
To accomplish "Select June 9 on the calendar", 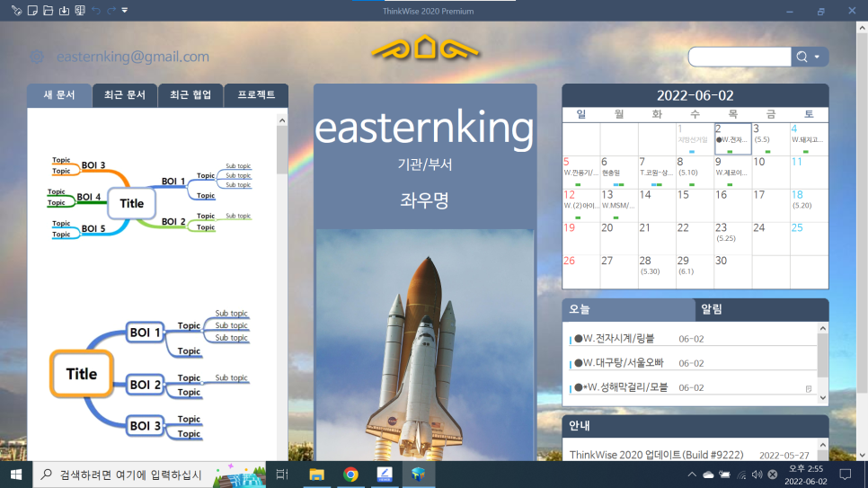I will coord(733,172).
